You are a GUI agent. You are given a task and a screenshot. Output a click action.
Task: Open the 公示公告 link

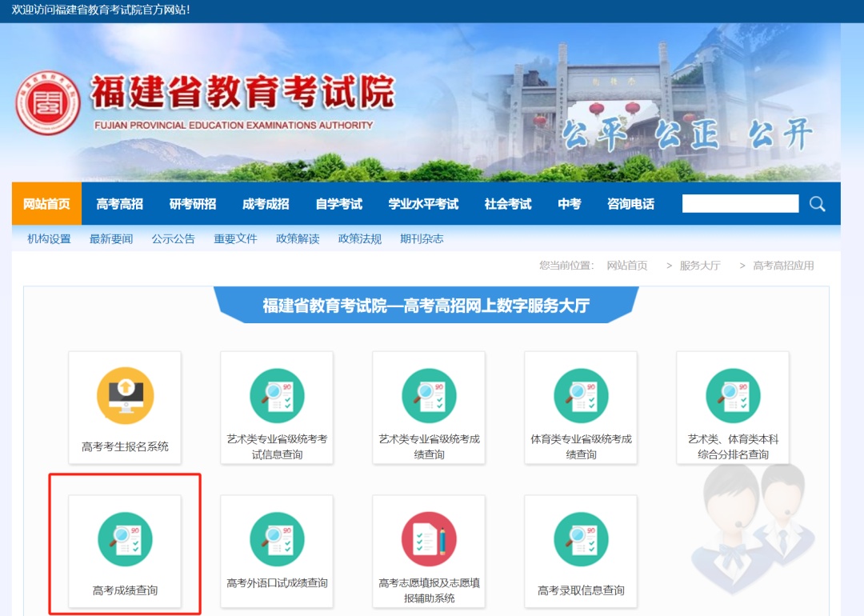(173, 238)
